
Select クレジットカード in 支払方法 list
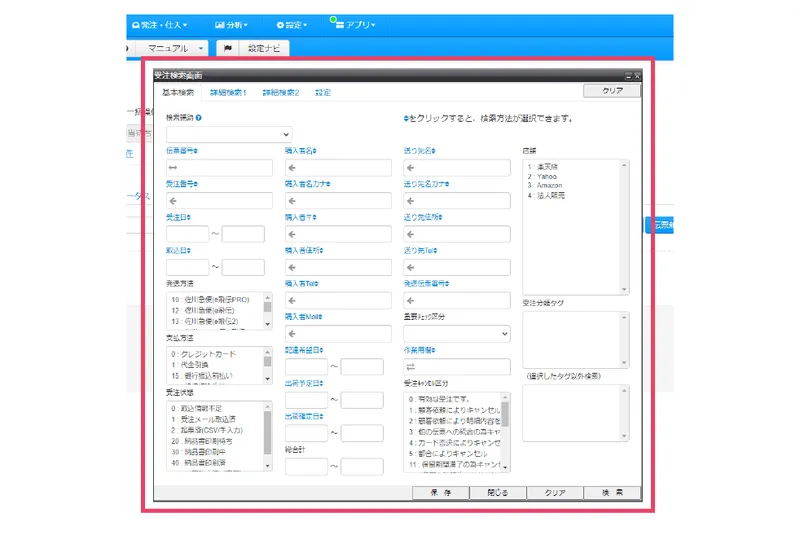point(204,354)
